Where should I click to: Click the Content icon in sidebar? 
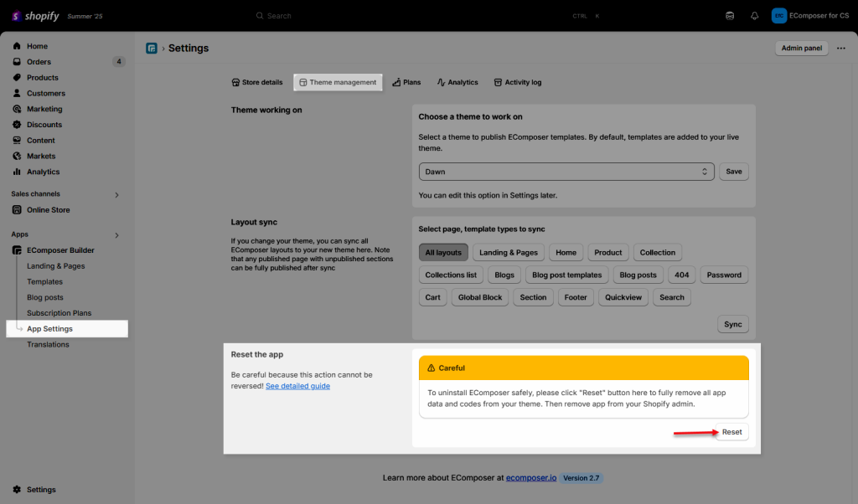pyautogui.click(x=17, y=141)
